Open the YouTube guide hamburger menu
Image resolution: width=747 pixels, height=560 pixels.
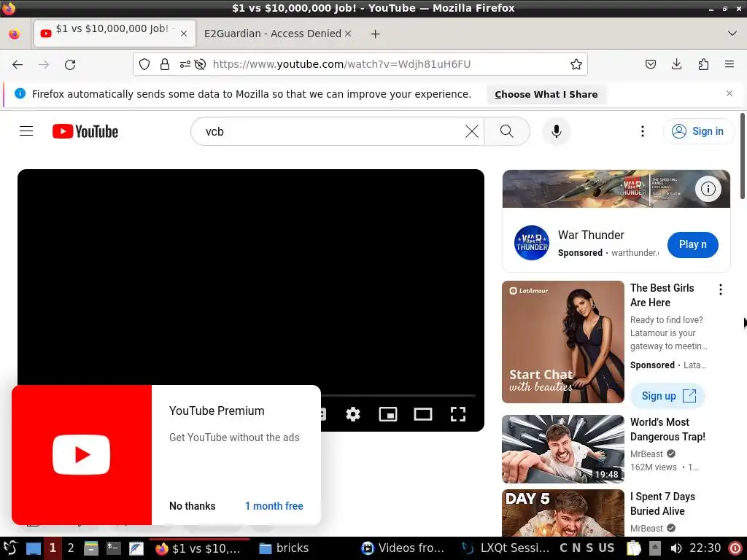26,131
